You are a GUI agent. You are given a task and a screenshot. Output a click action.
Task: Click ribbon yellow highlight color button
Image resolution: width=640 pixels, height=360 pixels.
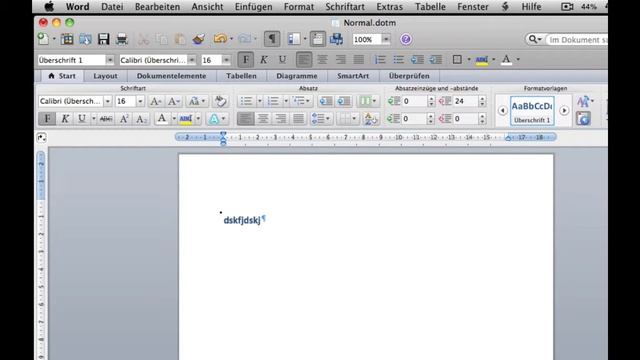pos(186,119)
